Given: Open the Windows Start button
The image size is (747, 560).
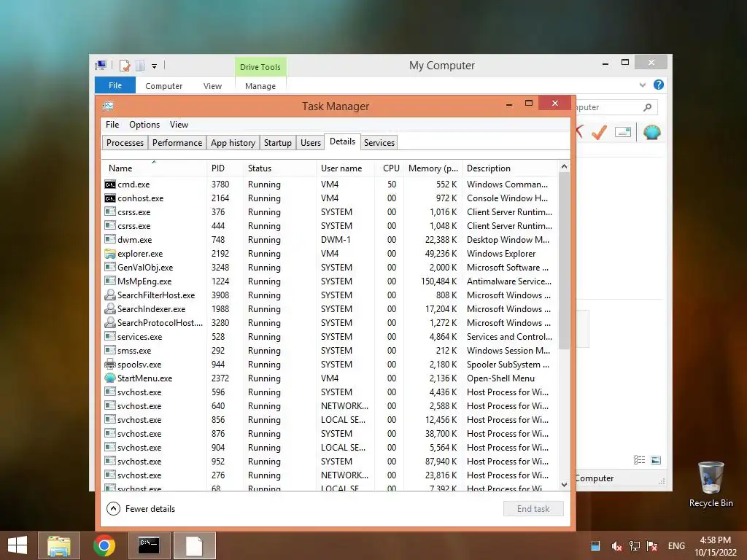Looking at the screenshot, I should click(18, 545).
